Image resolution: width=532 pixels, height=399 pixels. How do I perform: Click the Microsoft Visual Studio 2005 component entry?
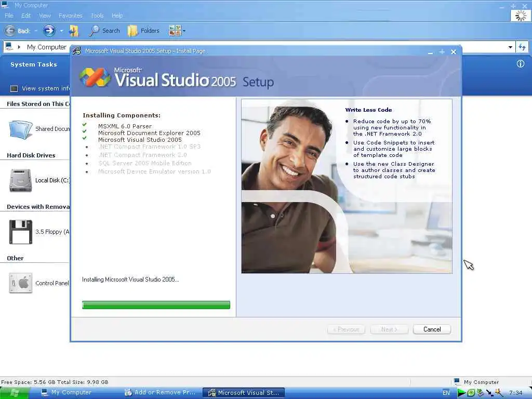tap(140, 140)
